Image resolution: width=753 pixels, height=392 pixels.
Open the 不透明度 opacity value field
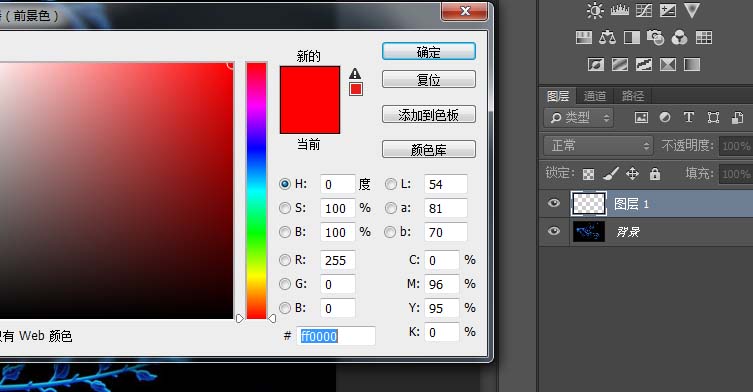[x=736, y=146]
